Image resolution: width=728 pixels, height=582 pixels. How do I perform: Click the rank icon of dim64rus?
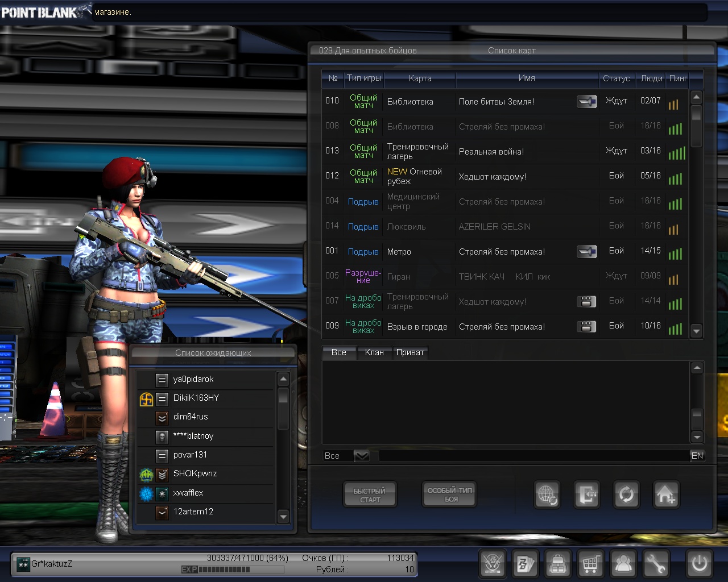coord(162,418)
